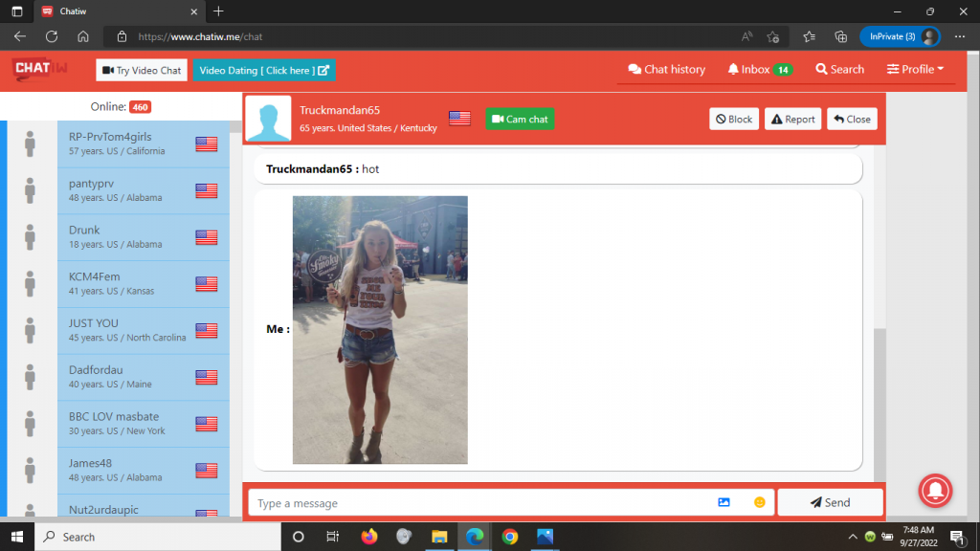Show hidden system tray icons
The image size is (980, 551).
pyautogui.click(x=852, y=537)
